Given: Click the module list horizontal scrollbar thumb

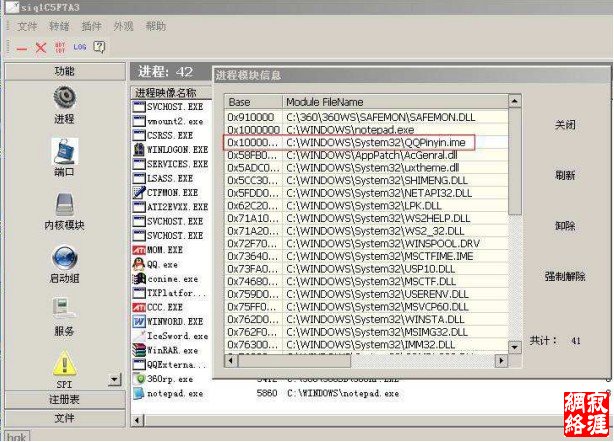Looking at the screenshot, I should pos(294,360).
